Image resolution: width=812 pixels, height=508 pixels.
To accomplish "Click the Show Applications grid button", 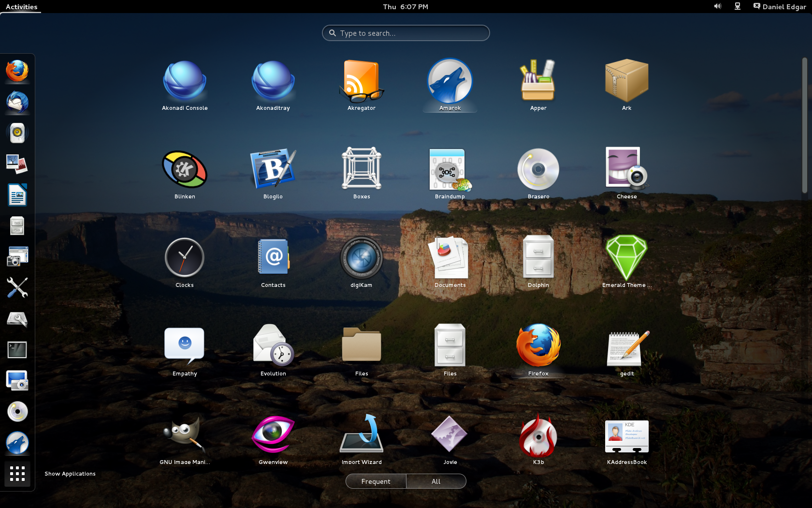I will click(17, 474).
